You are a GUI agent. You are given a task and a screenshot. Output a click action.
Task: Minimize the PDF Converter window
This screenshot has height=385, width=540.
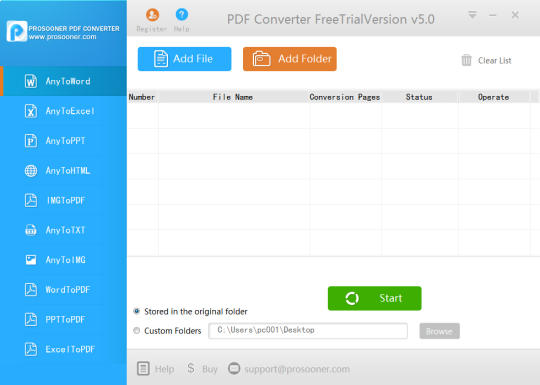coord(492,15)
